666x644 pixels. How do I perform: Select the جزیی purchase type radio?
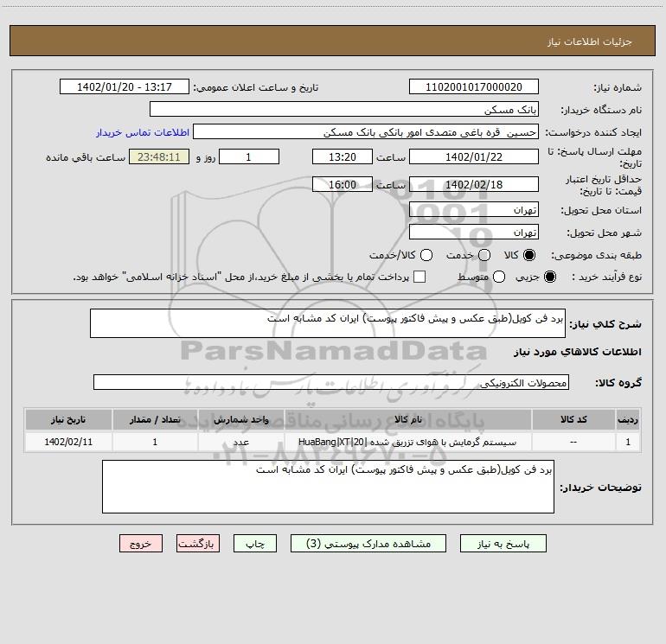(x=550, y=277)
